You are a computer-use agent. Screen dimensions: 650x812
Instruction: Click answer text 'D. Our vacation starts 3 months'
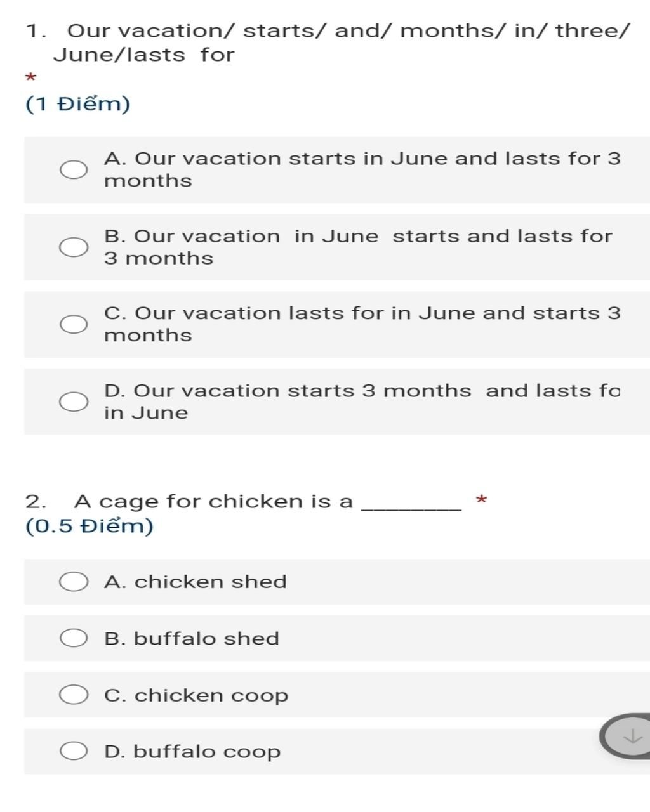click(362, 402)
